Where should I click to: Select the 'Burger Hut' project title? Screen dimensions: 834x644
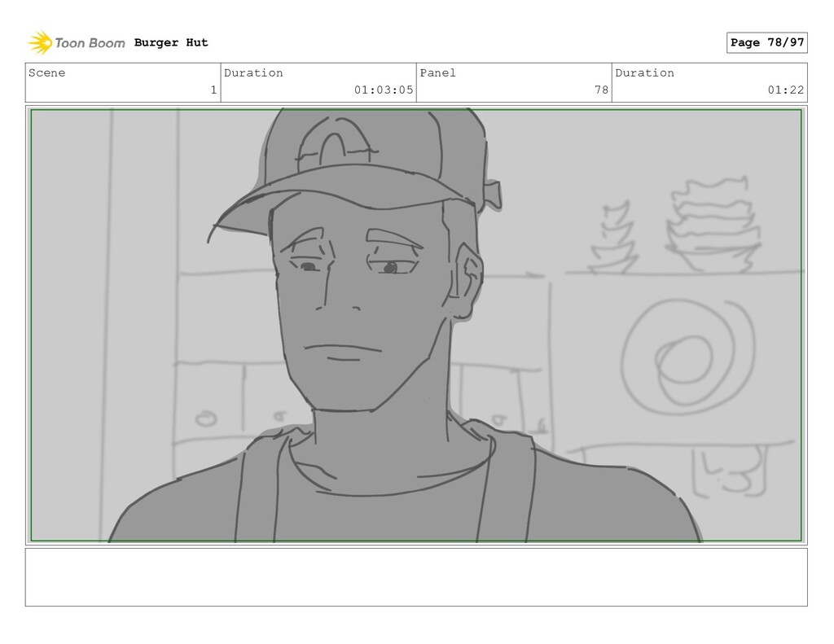(171, 42)
